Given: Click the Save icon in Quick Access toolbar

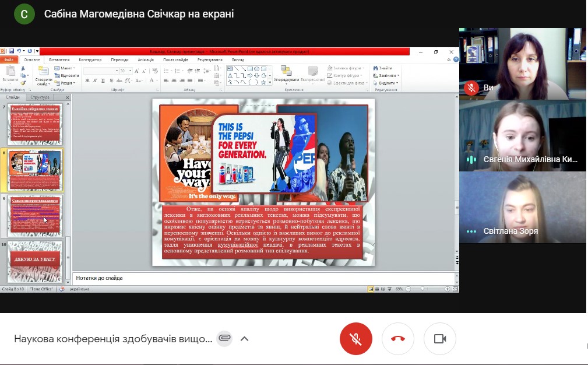Looking at the screenshot, I should coord(12,51).
